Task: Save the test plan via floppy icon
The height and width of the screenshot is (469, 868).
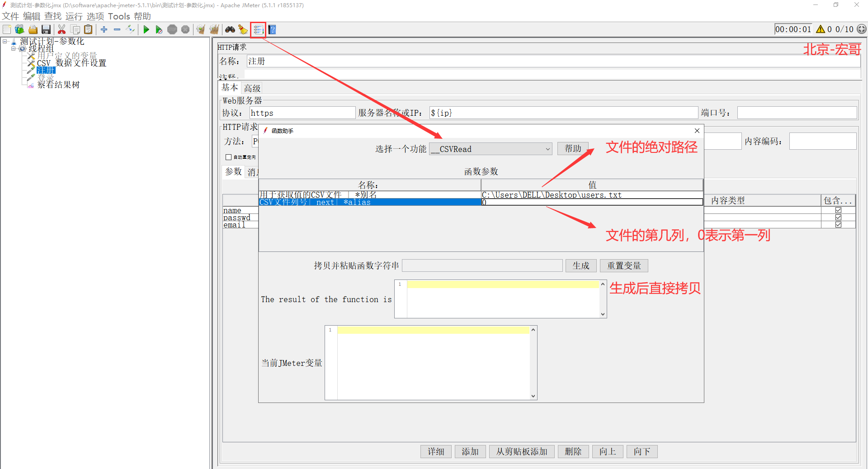Action: click(x=46, y=29)
